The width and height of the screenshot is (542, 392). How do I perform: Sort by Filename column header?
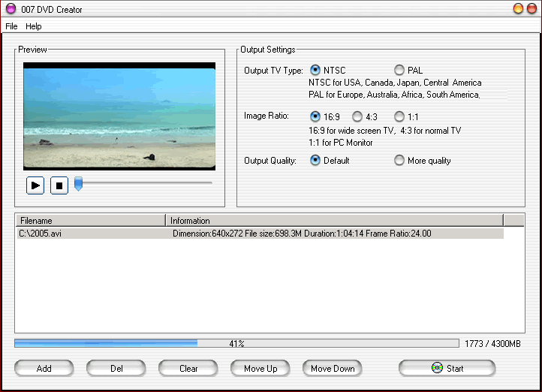coord(91,221)
